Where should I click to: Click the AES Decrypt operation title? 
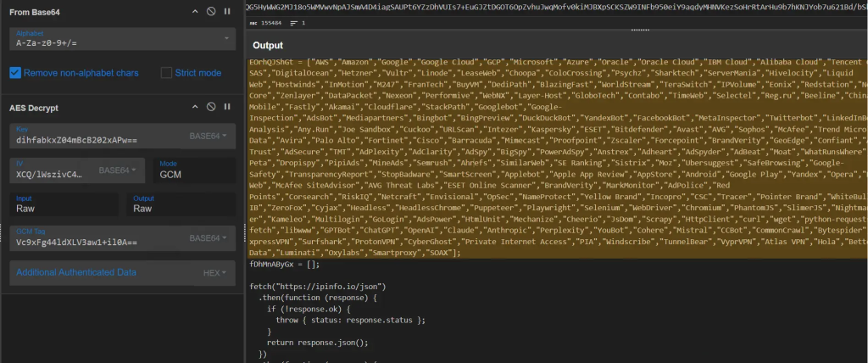[x=34, y=108]
